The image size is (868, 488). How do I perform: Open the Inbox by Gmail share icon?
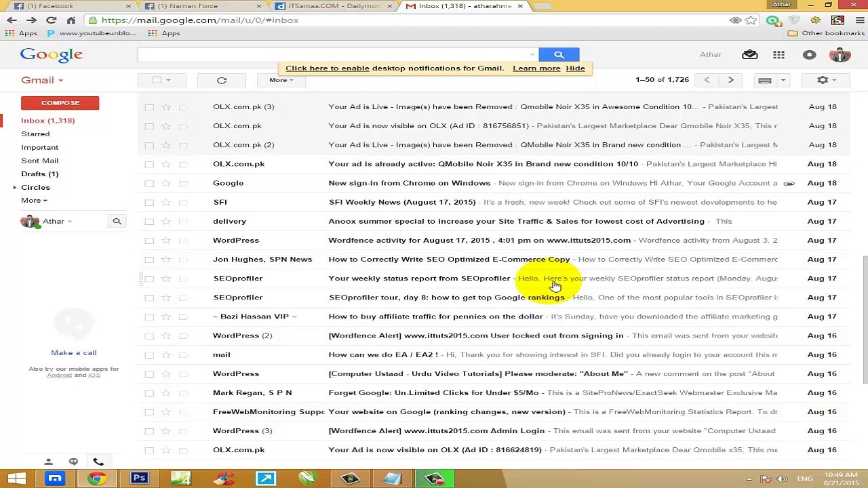[749, 55]
